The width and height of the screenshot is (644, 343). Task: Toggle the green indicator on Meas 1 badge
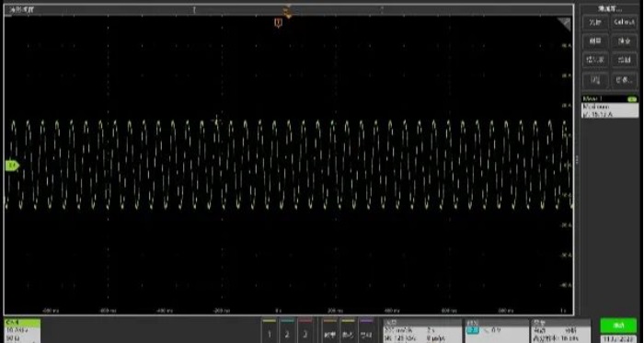pyautogui.click(x=632, y=99)
